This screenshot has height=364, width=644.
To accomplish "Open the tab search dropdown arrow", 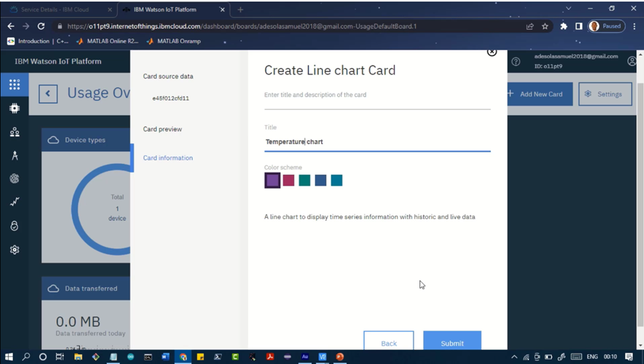I will point(569,8).
